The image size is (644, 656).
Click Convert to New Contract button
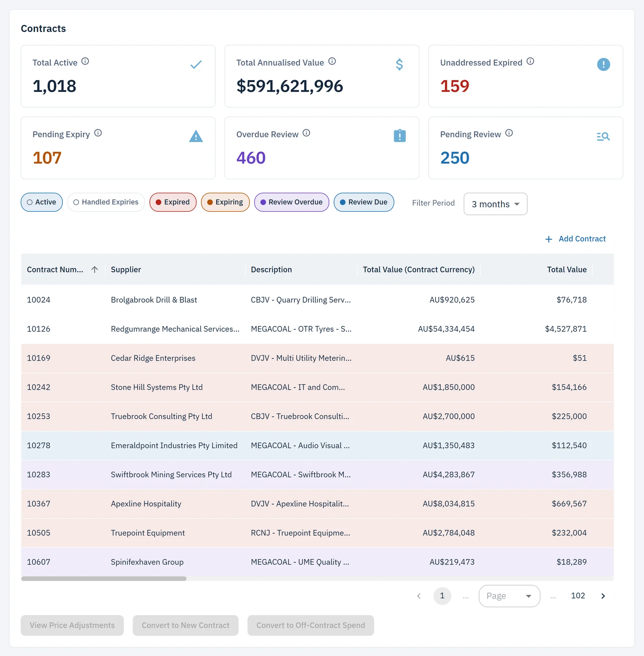(x=186, y=625)
